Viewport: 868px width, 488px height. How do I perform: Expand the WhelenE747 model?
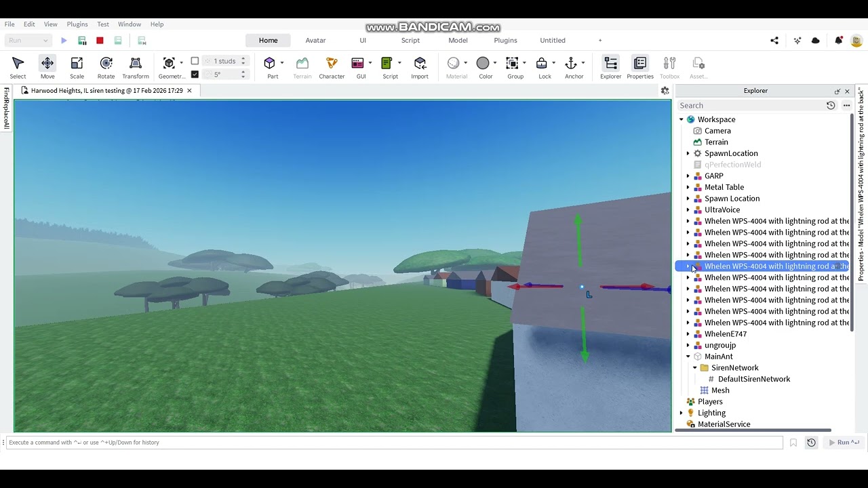688,334
